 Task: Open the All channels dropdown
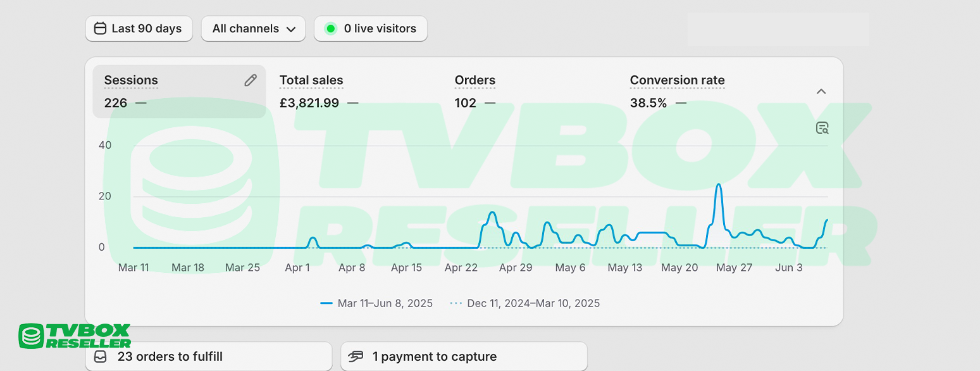[253, 28]
